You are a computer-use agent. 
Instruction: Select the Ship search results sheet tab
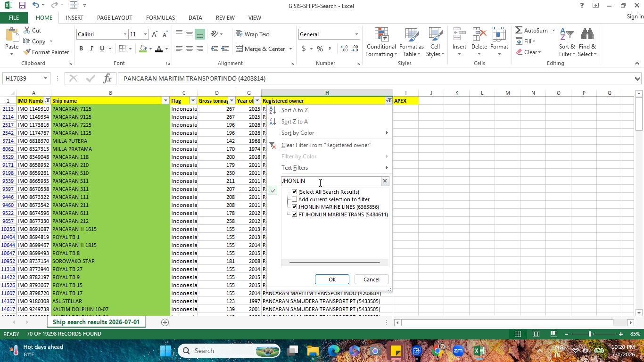[96, 322]
